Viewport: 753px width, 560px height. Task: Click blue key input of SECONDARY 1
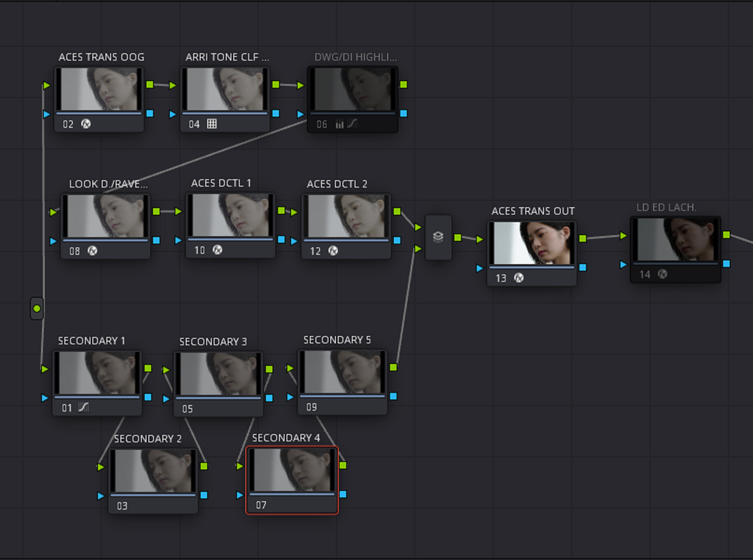click(x=45, y=398)
